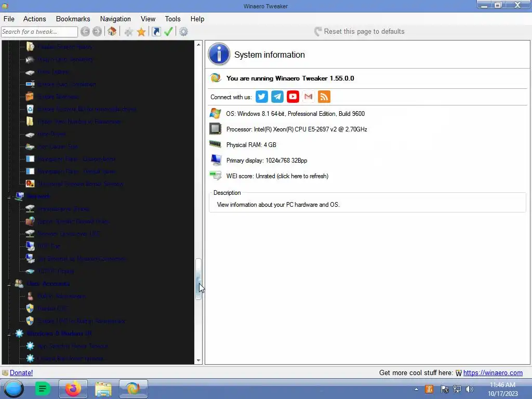Open Navigation Pane - Custom Items tweak
The image size is (532, 399).
tap(76, 159)
